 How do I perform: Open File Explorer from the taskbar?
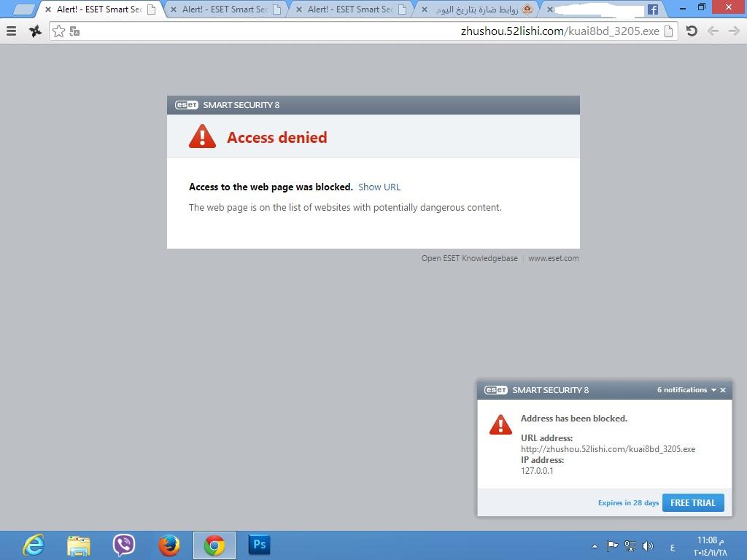click(79, 545)
